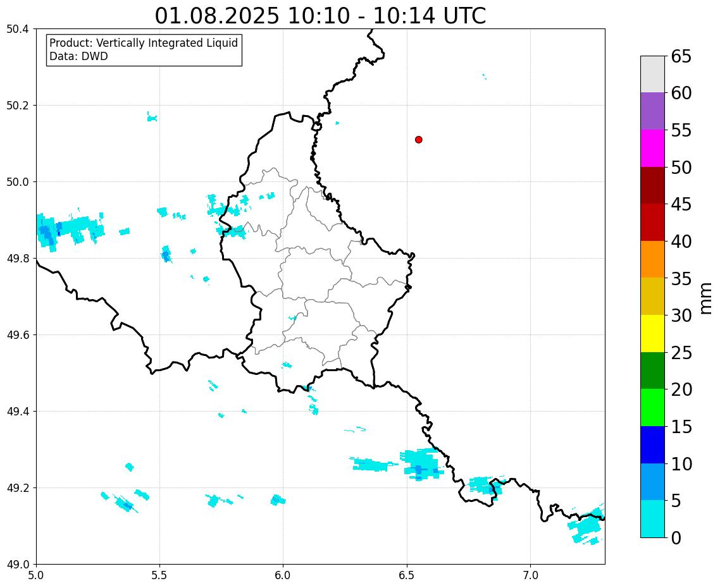This screenshot has width=720, height=588.
Task: Click the x-axis longitude label 6.0
Action: click(x=283, y=575)
